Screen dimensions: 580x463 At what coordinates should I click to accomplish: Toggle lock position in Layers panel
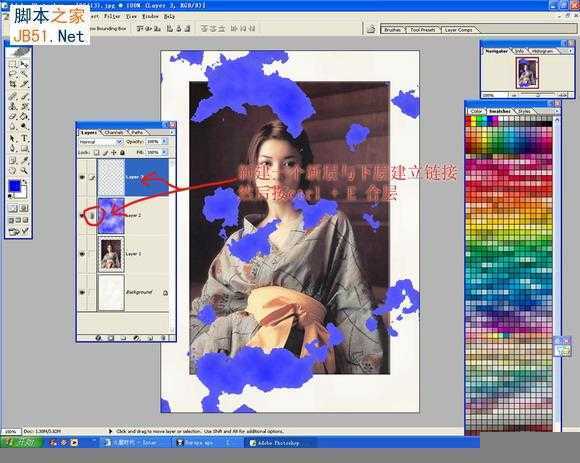tap(114, 152)
